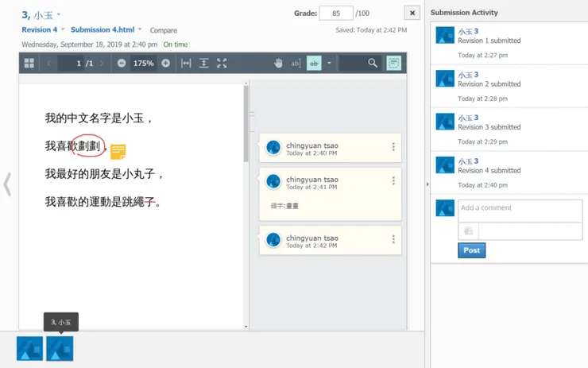Fit document to page height

point(203,63)
